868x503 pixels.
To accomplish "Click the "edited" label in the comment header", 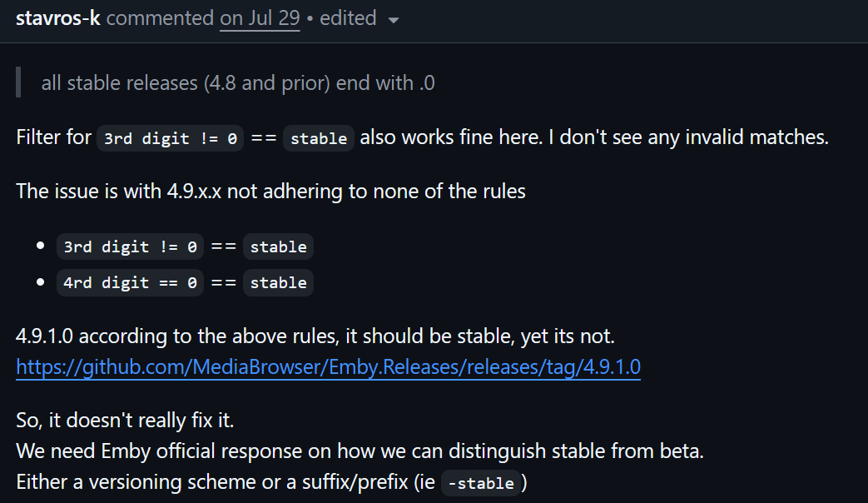I will coord(348,18).
